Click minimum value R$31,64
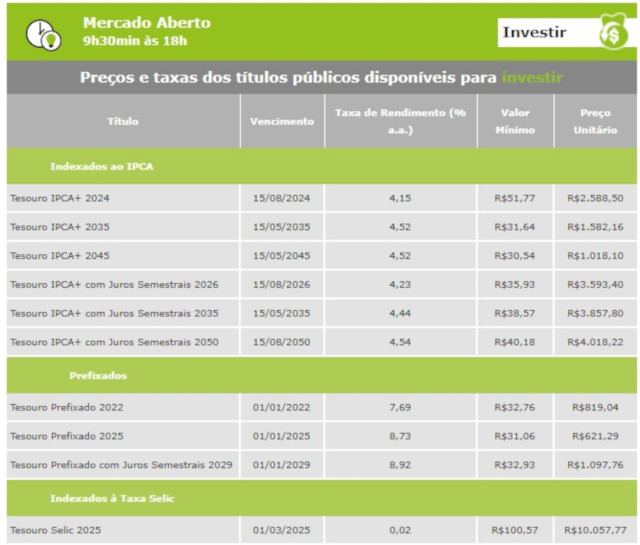 point(515,227)
